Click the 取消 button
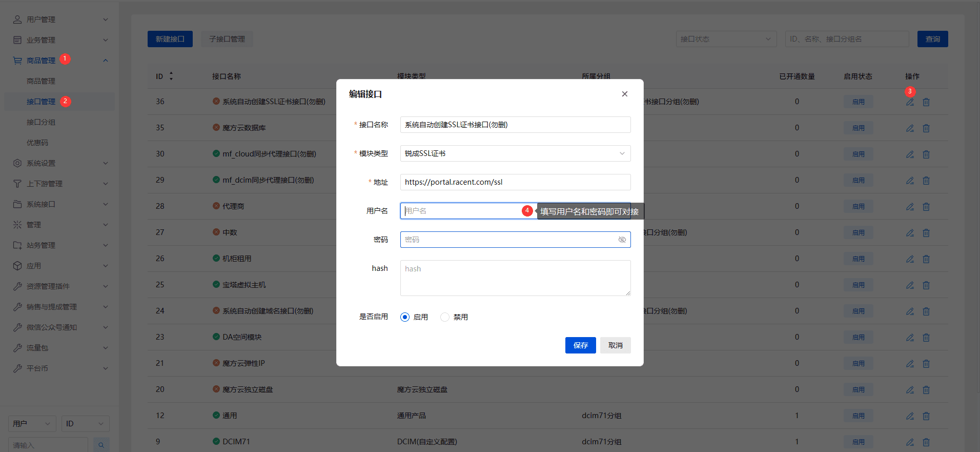The image size is (980, 452). pyautogui.click(x=616, y=345)
